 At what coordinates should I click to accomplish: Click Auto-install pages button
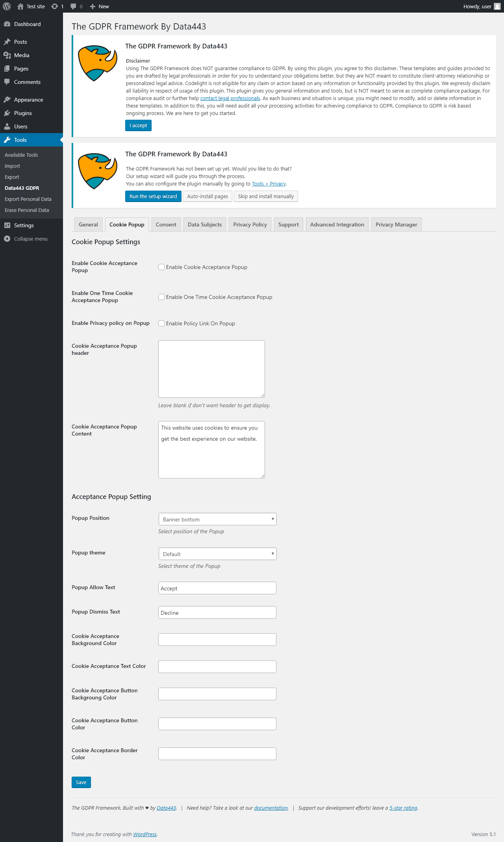(x=208, y=196)
